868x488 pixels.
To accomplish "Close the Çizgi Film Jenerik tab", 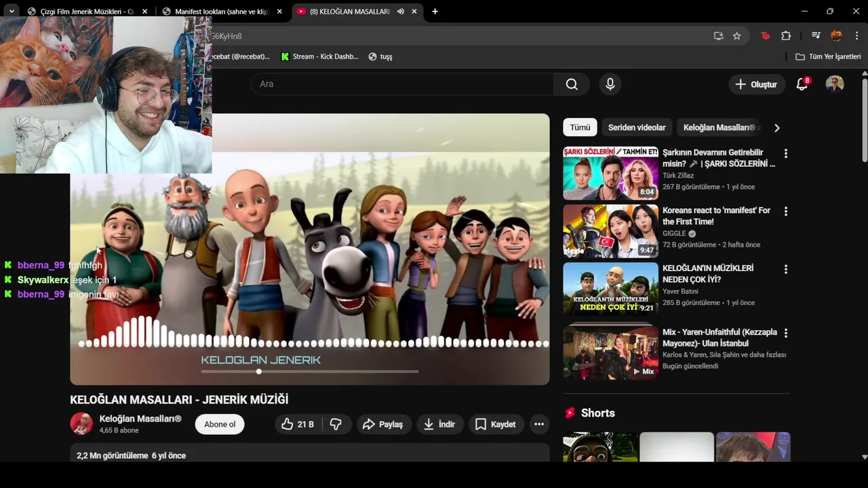I will (145, 12).
